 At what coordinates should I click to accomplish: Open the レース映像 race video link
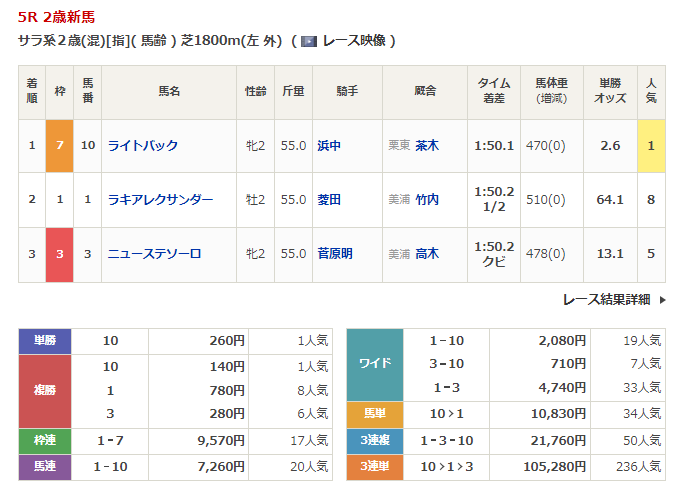354,41
